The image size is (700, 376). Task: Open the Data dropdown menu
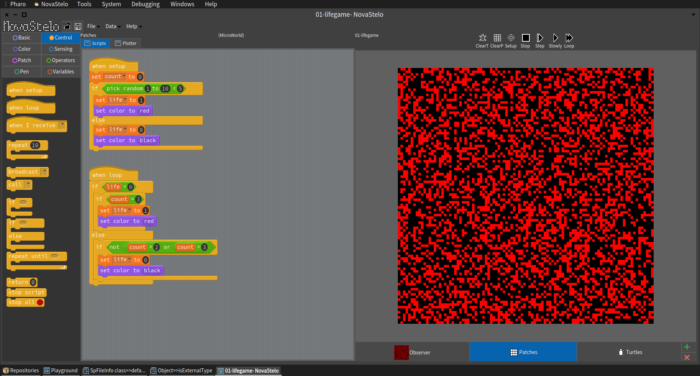click(x=112, y=26)
